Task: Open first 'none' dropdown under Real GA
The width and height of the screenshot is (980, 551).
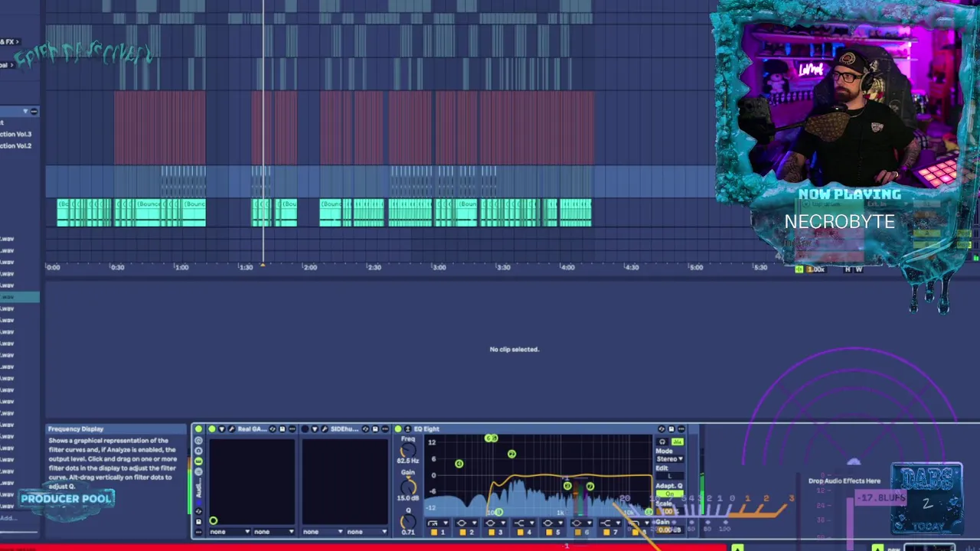Action: pyautogui.click(x=230, y=532)
